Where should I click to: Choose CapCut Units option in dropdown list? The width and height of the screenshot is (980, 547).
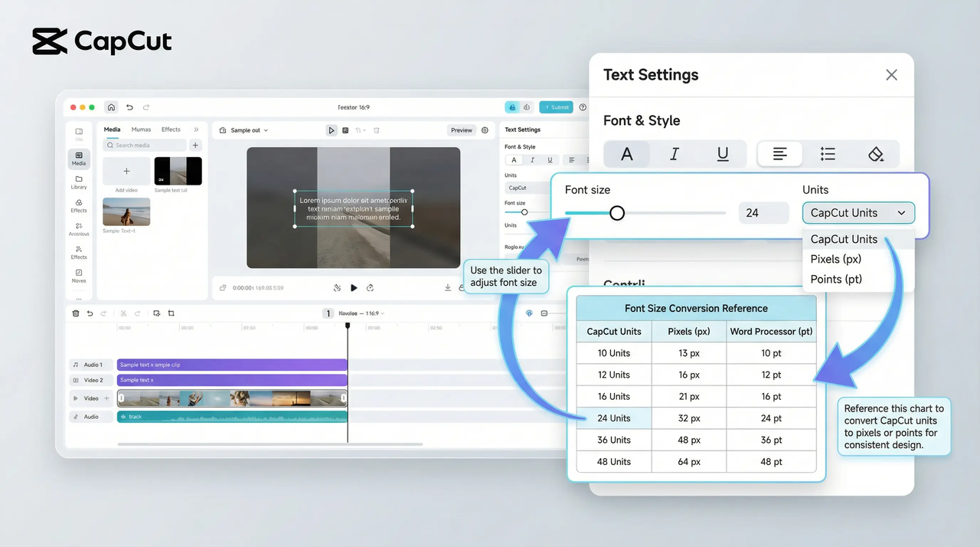pyautogui.click(x=858, y=239)
